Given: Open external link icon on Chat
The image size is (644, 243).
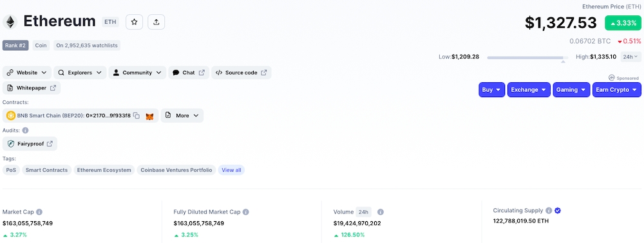Looking at the screenshot, I should [x=202, y=73].
